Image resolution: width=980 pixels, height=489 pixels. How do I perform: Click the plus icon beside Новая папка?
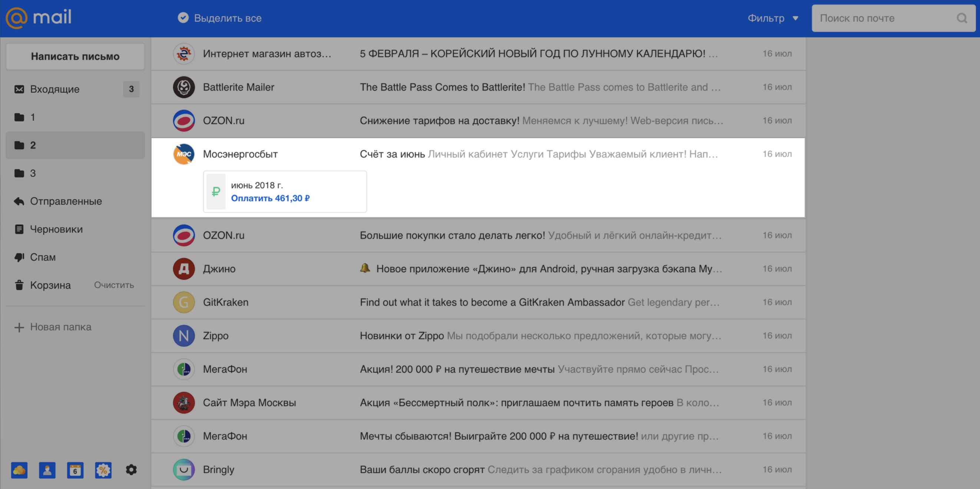[19, 327]
